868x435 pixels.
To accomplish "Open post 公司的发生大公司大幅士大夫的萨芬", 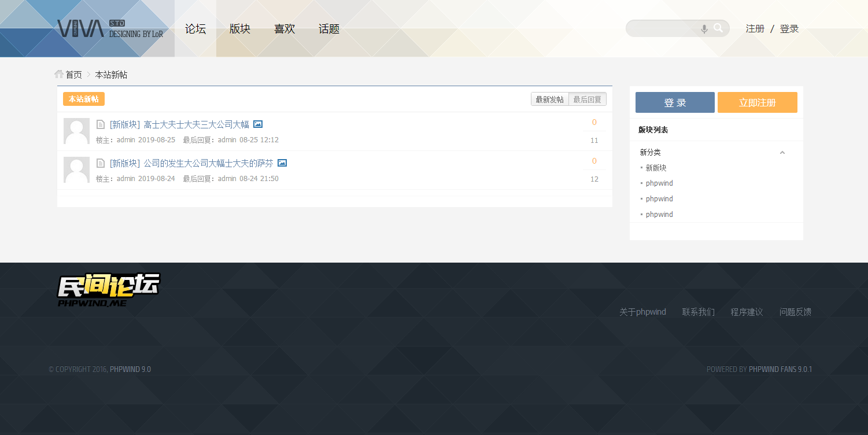I will click(x=208, y=163).
